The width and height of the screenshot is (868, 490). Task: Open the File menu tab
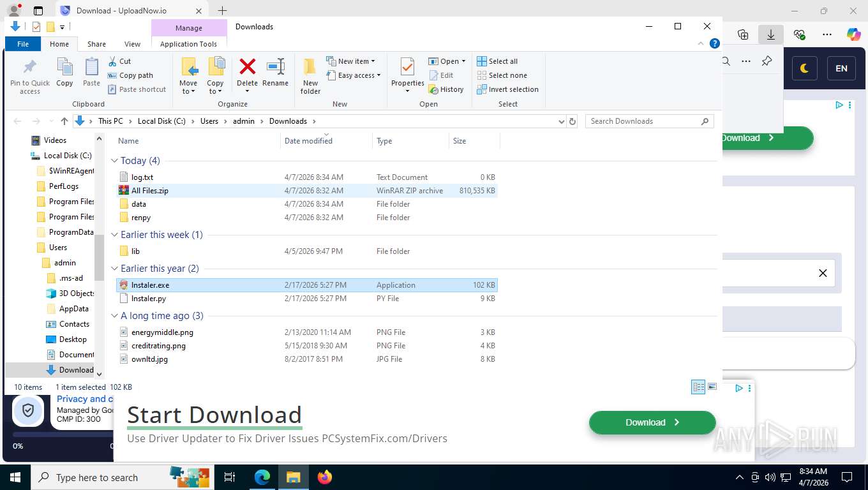coord(23,44)
